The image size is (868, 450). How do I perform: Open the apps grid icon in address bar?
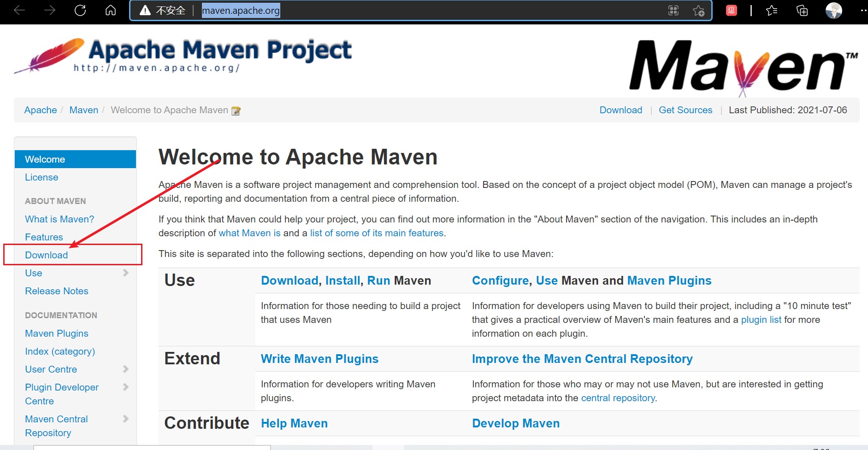point(673,10)
